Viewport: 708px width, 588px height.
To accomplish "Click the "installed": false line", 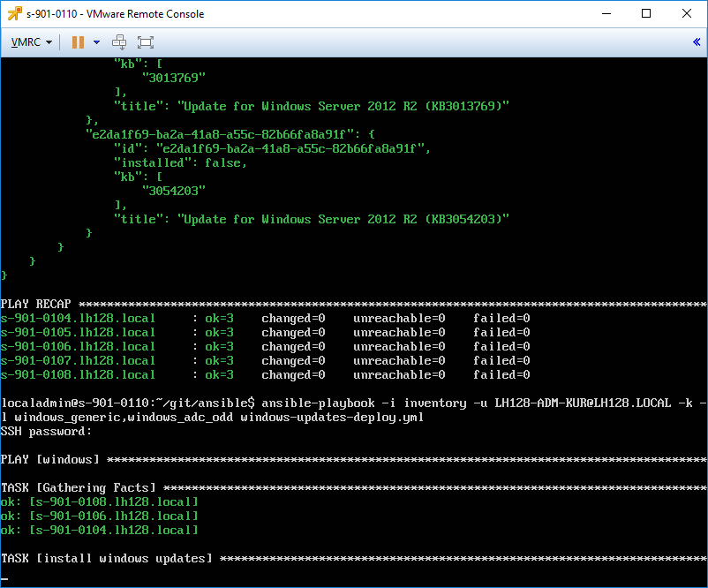I will click(181, 162).
